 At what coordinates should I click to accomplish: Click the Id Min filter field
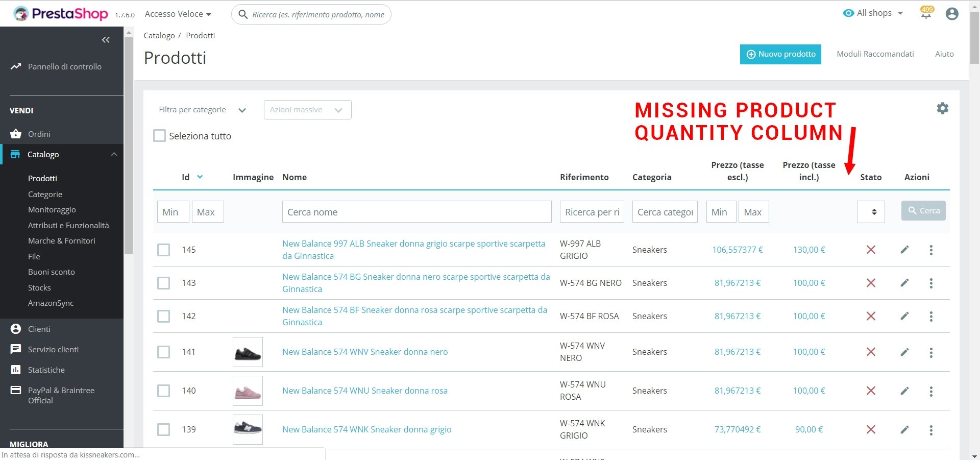(x=173, y=212)
